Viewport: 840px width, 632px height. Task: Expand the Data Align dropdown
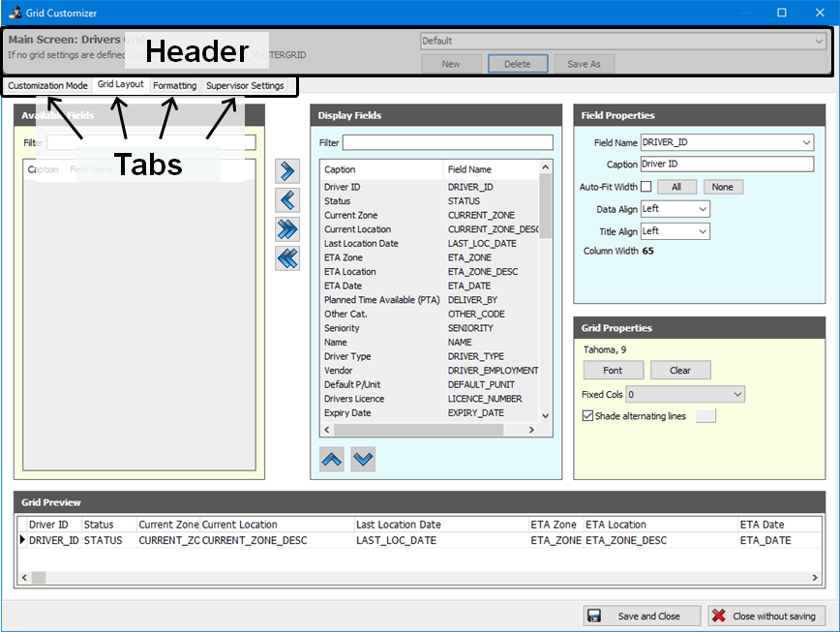(x=703, y=209)
